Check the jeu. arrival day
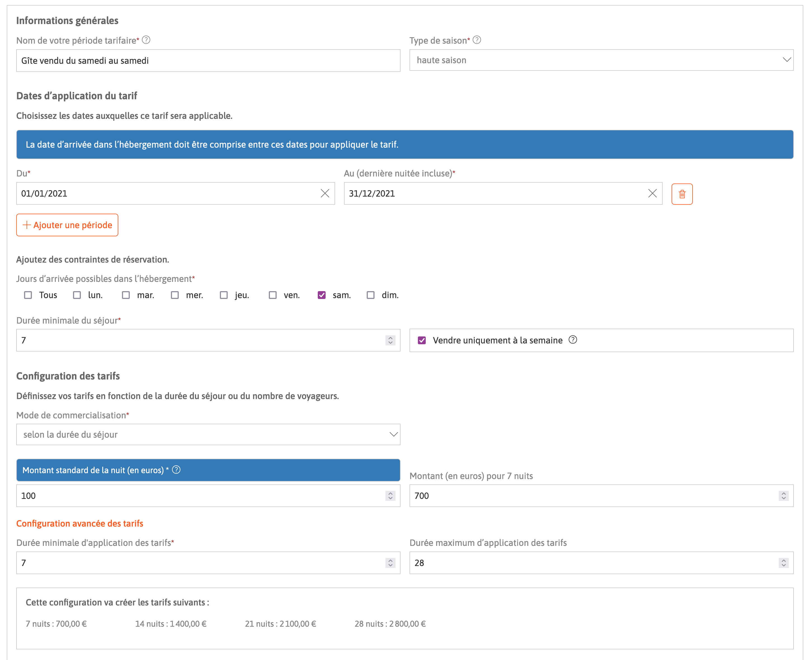Screen dimensions: 812x660 pyautogui.click(x=224, y=295)
